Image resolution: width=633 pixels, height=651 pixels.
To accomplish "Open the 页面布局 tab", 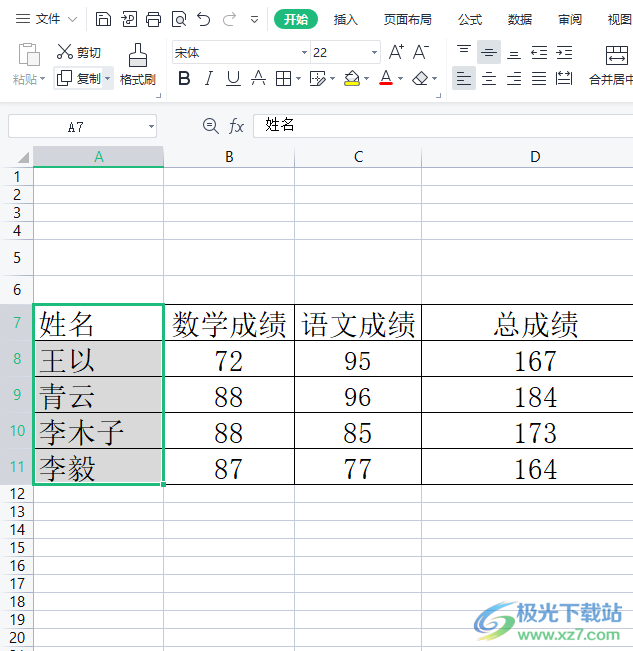I will (407, 19).
